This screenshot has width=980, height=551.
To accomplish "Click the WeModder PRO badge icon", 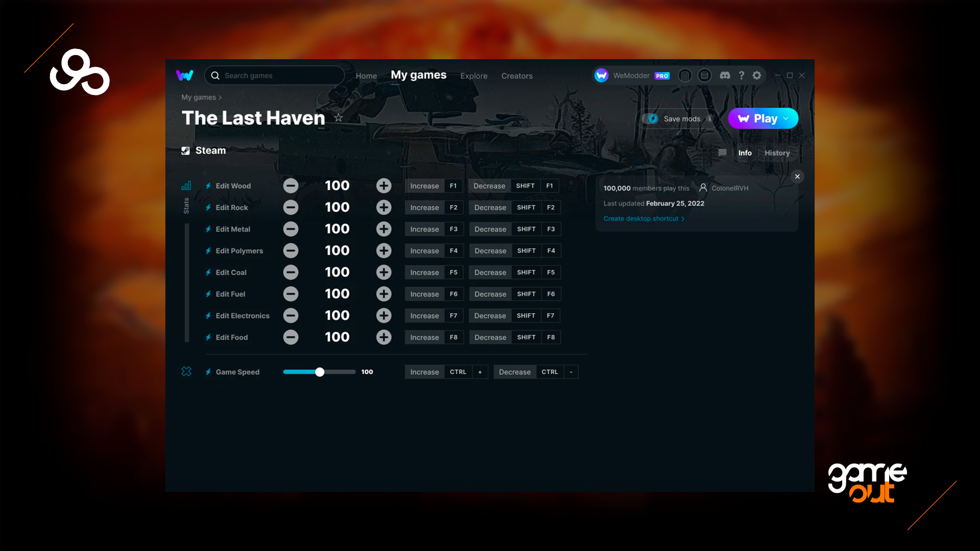I will coord(663,76).
